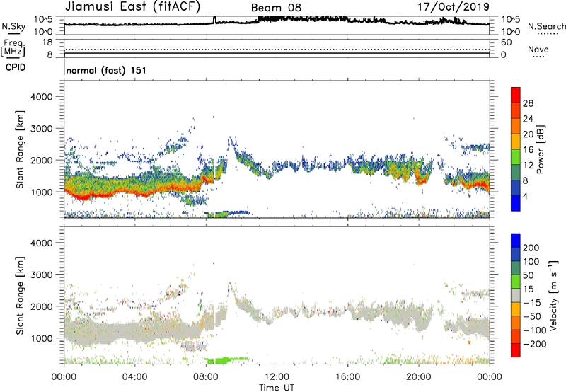Viewport: 566px width, 392px height.
Task: Click the '28' value on Power colorbar
Action: point(528,103)
